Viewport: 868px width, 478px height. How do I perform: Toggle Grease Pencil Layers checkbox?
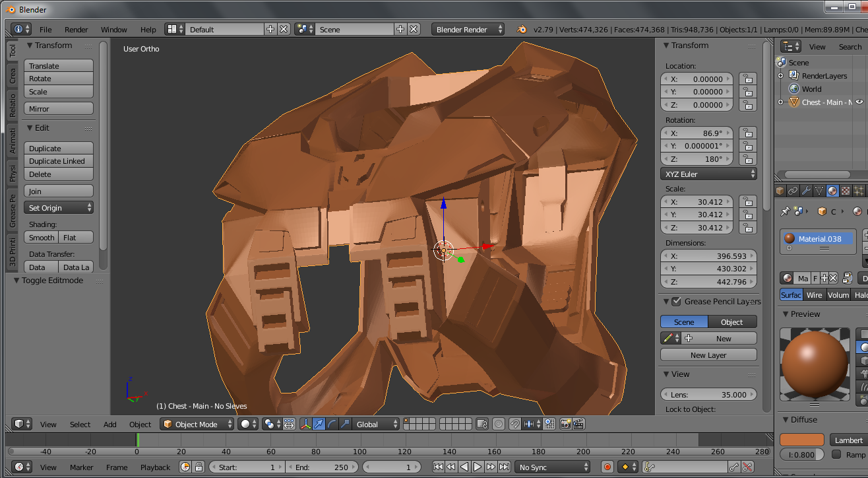(x=676, y=302)
